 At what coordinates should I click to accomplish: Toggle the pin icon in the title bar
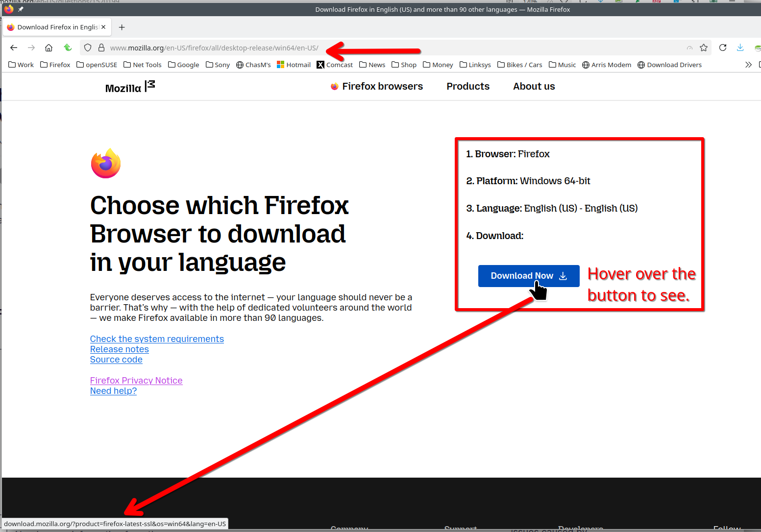21,9
